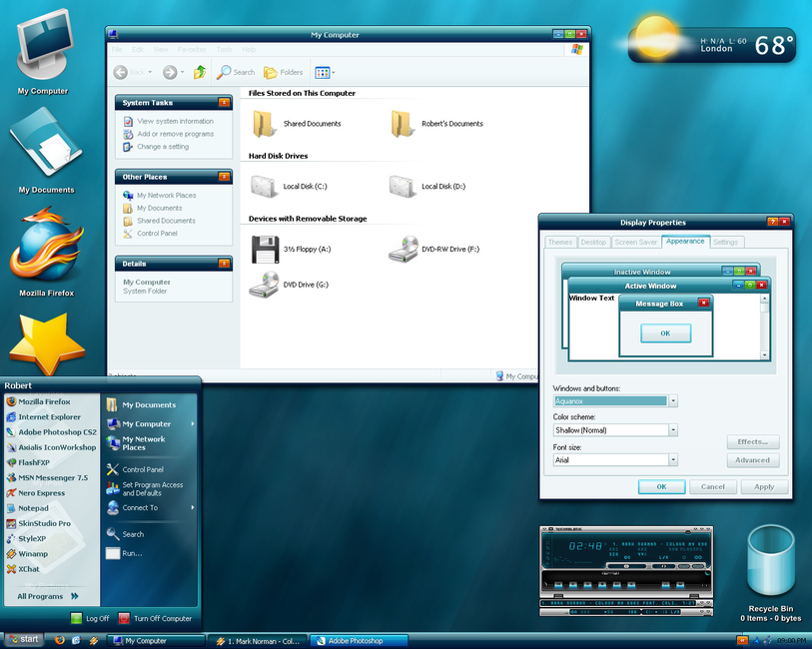Screen dimensions: 812x649
Task: Open the Edit menu in My Computer
Action: pyautogui.click(x=137, y=50)
